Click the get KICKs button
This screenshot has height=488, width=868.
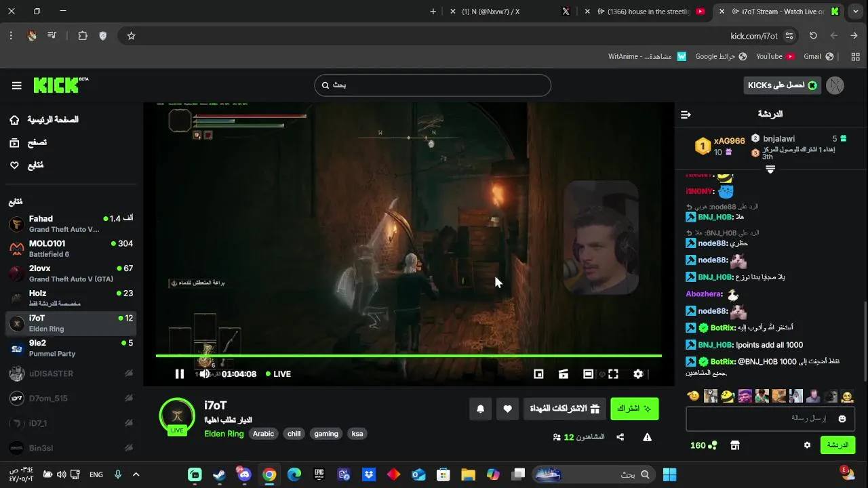coord(782,85)
